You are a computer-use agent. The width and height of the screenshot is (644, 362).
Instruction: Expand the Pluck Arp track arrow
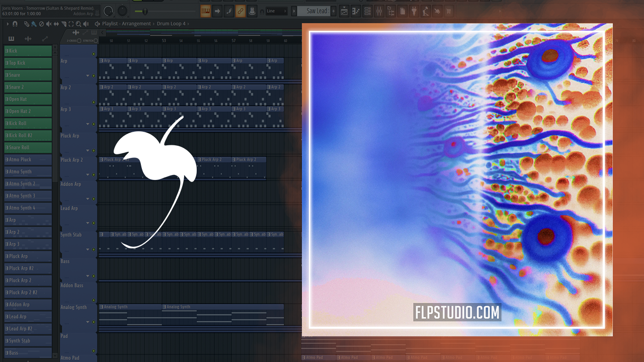88,150
